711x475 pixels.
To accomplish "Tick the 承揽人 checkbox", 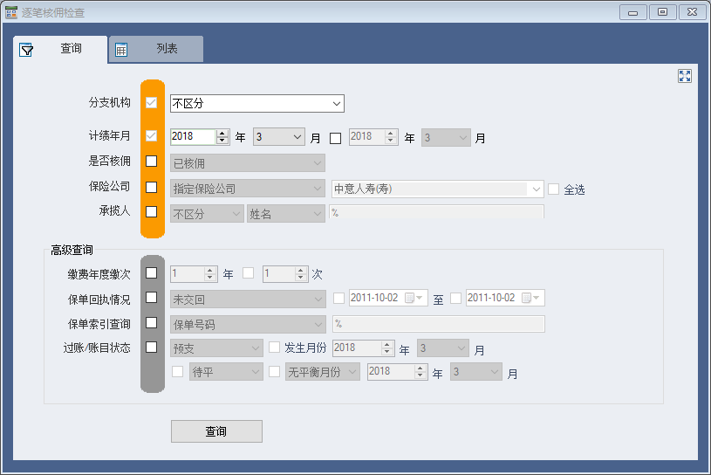I will (x=151, y=212).
